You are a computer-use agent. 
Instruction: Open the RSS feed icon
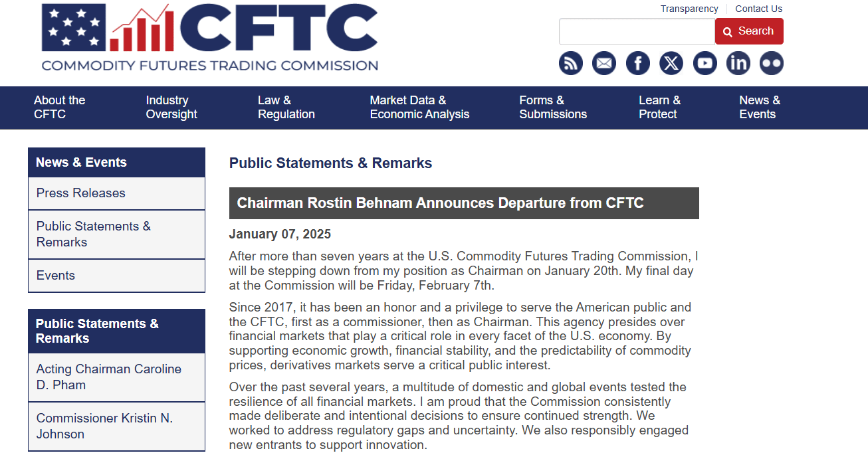570,63
